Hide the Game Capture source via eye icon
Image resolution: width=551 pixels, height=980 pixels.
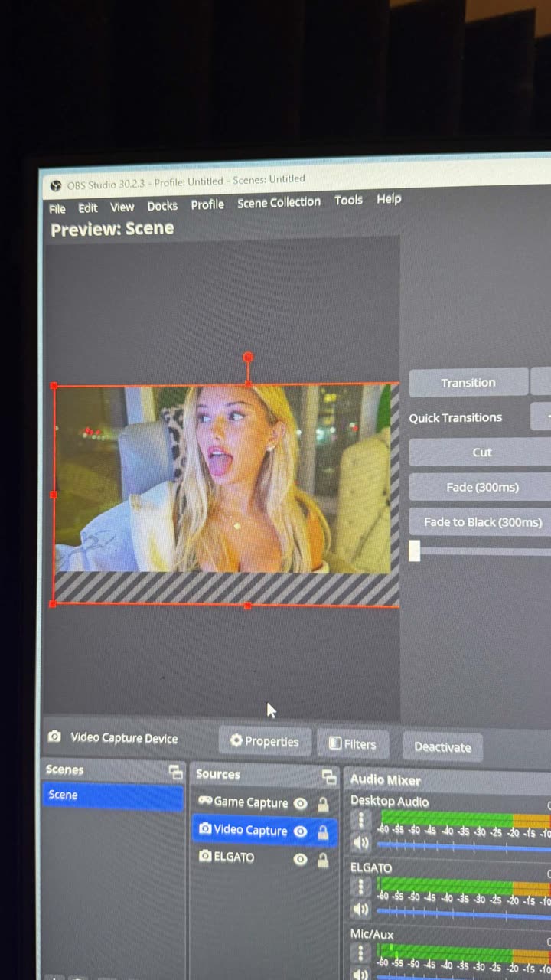[x=301, y=803]
